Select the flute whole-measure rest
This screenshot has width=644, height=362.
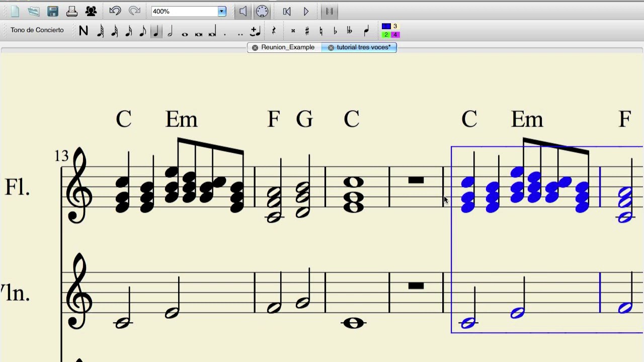[416, 180]
